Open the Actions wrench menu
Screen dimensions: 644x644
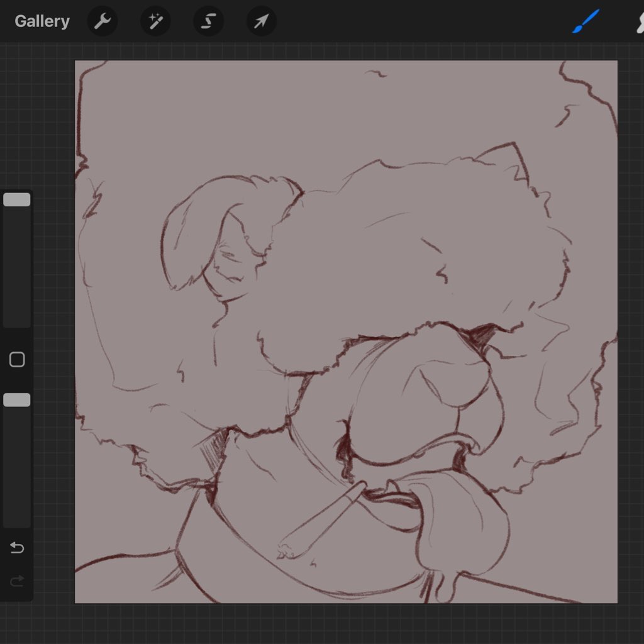click(x=103, y=21)
